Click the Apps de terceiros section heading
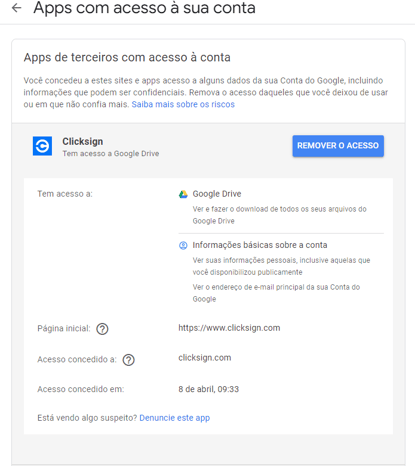Viewport: 415px width, 466px height. pos(127,57)
